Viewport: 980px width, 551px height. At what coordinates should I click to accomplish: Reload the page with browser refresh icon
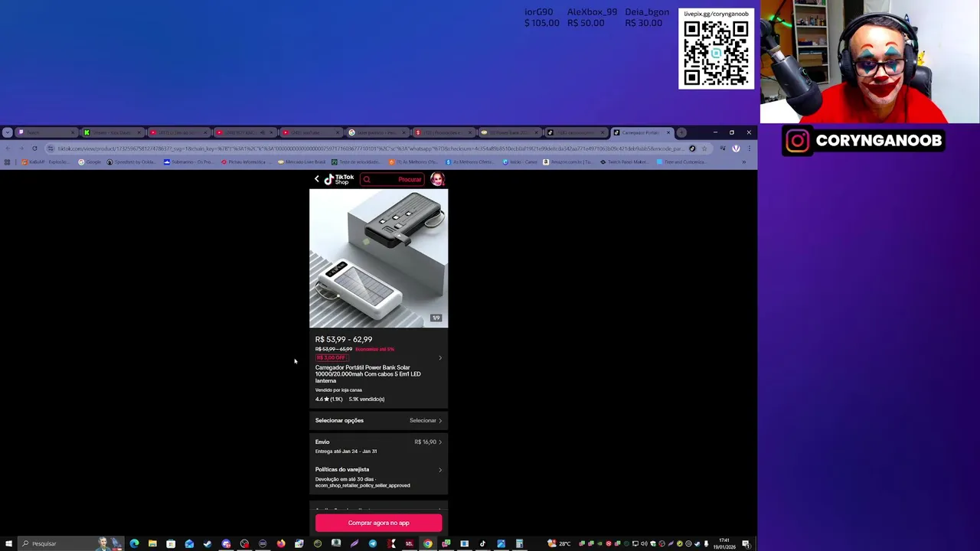pyautogui.click(x=34, y=148)
